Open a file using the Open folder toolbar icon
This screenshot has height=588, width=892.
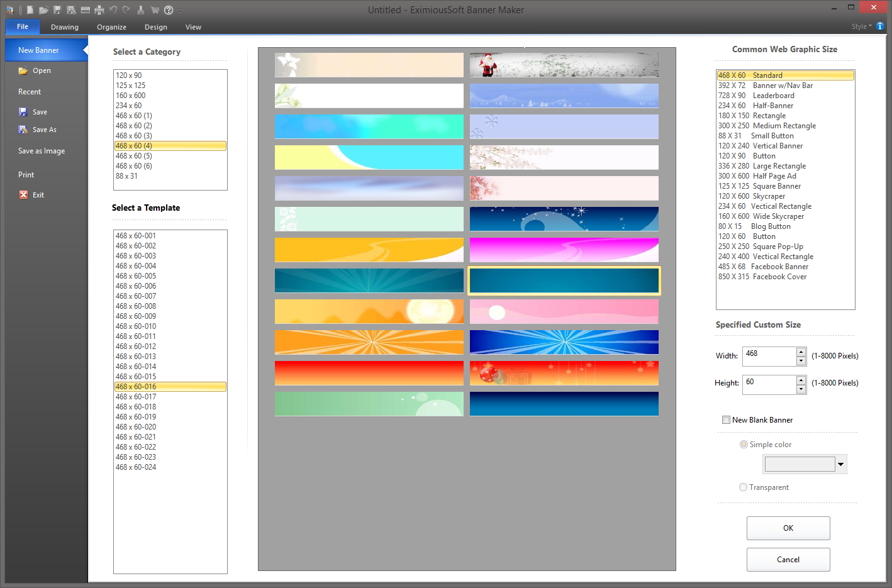[x=44, y=9]
